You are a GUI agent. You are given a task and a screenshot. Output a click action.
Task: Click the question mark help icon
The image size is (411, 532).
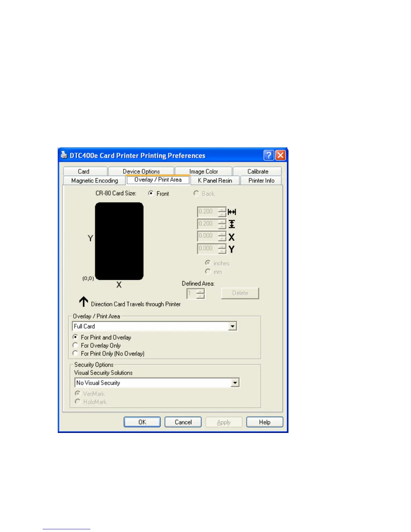tap(269, 155)
